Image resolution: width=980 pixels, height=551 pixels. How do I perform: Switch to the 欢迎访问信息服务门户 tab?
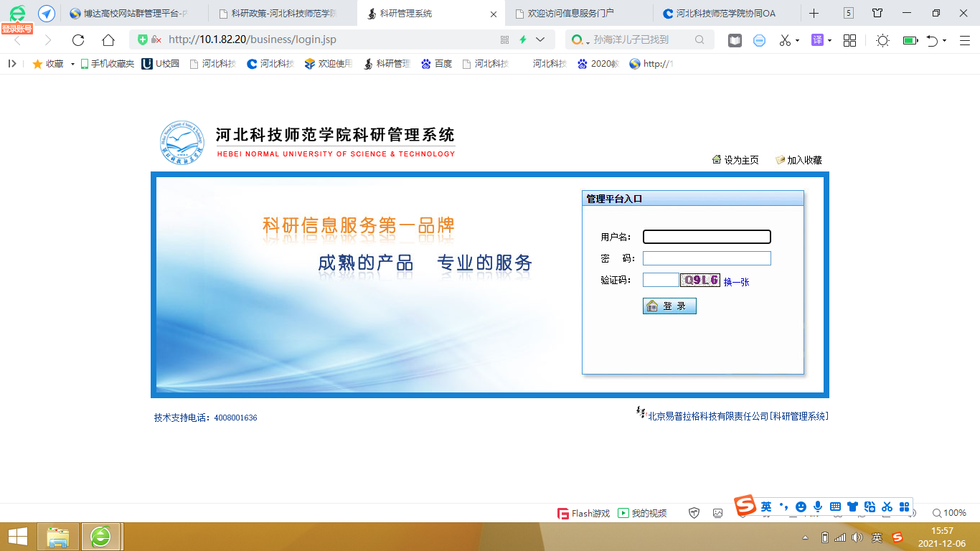[x=570, y=14]
